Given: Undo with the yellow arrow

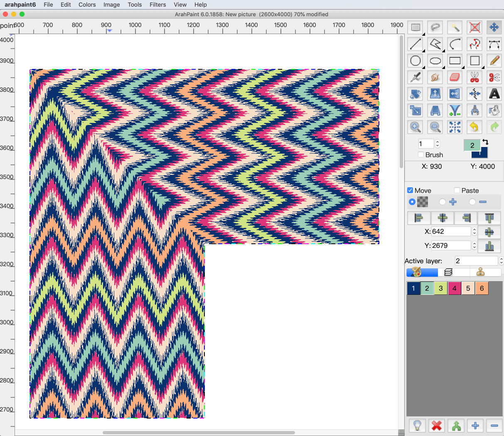Looking at the screenshot, I should coord(474,127).
